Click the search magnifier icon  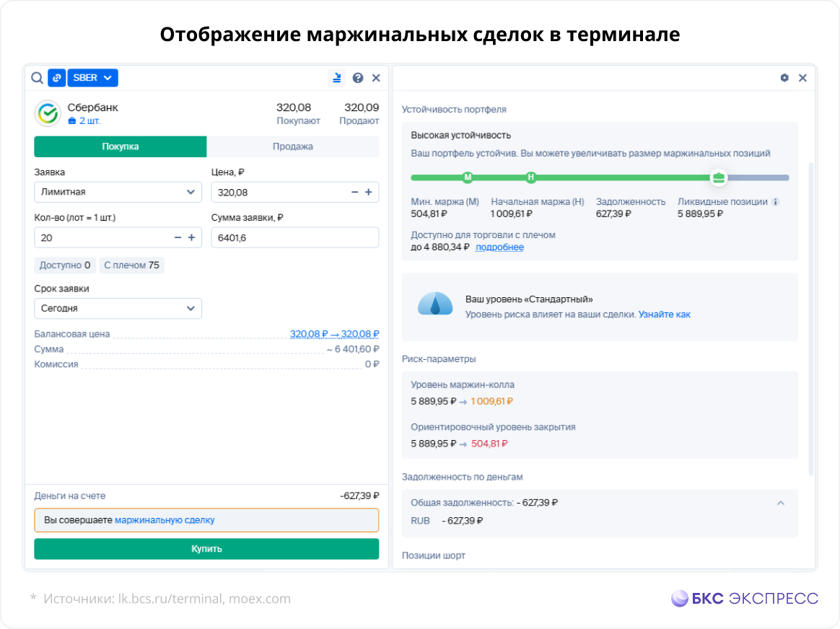point(37,78)
